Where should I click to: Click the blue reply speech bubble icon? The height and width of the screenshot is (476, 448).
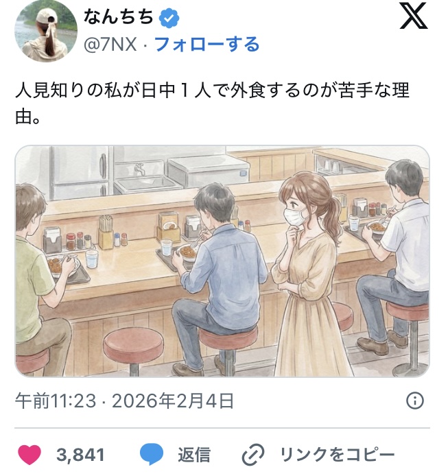(152, 454)
